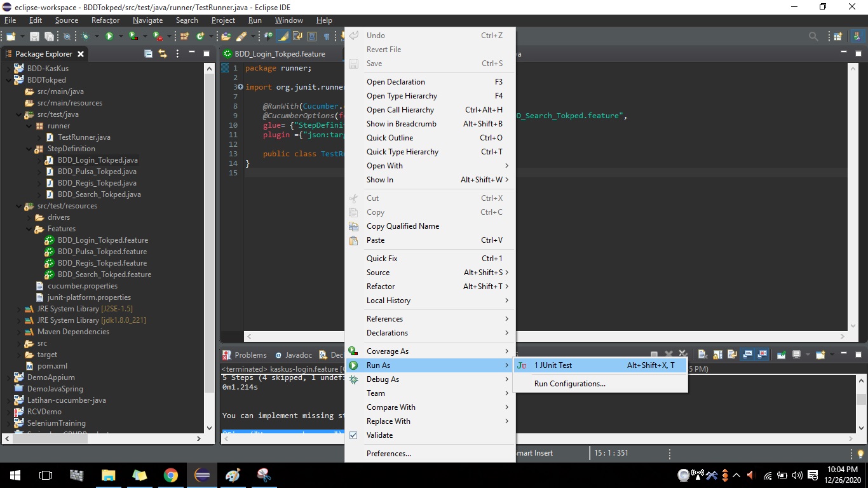Viewport: 868px width, 488px height.
Task: Select TestRunner.java in Package Explorer
Action: point(84,137)
